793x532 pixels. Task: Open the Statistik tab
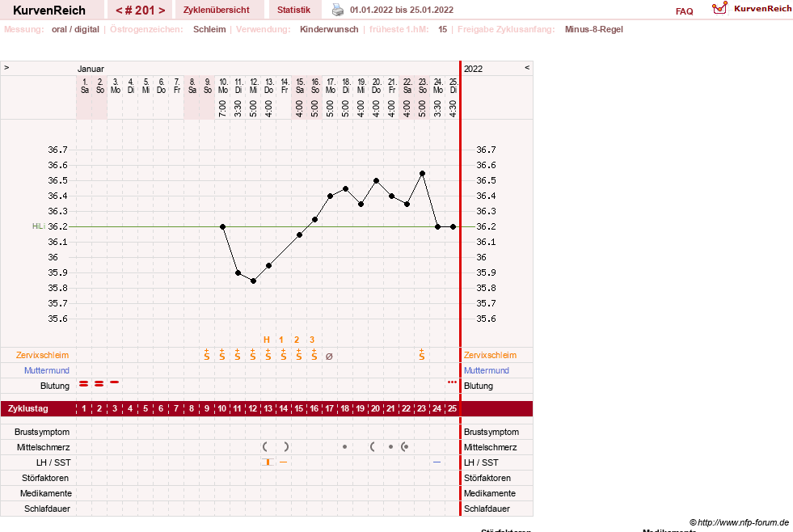pyautogui.click(x=293, y=10)
